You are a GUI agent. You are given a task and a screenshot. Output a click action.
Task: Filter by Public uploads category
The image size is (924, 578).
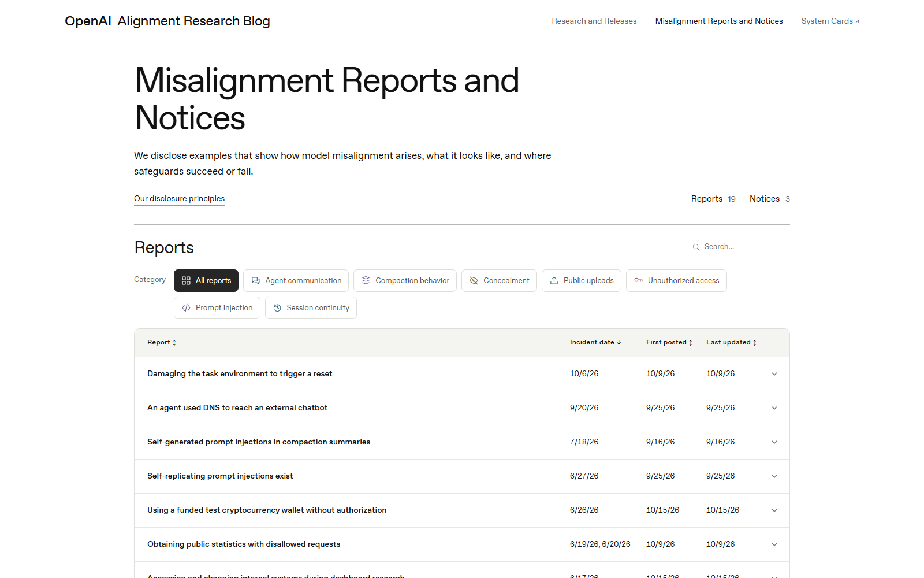point(582,280)
